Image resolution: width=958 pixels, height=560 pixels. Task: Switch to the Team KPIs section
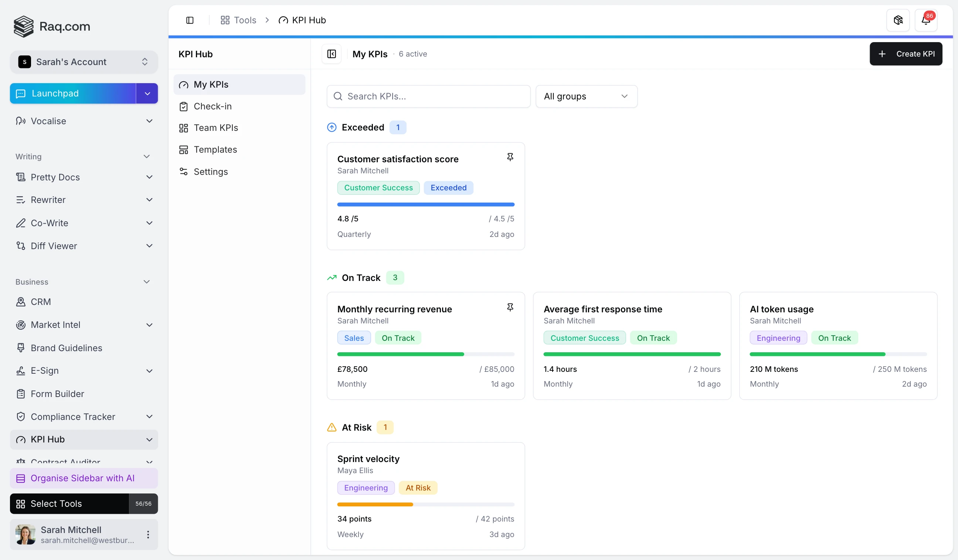click(x=215, y=128)
